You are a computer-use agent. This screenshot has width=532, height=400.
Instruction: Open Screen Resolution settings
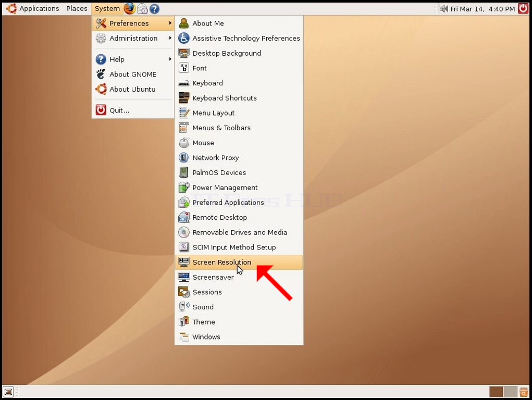tap(239, 262)
